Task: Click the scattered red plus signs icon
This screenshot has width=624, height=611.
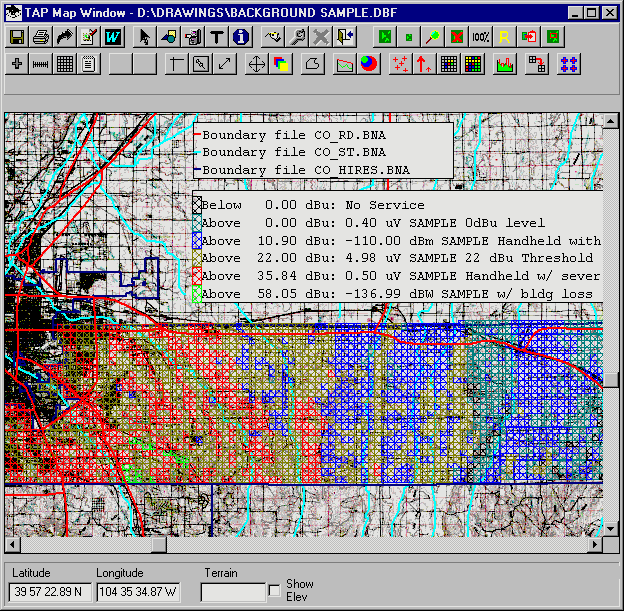Action: (x=400, y=64)
